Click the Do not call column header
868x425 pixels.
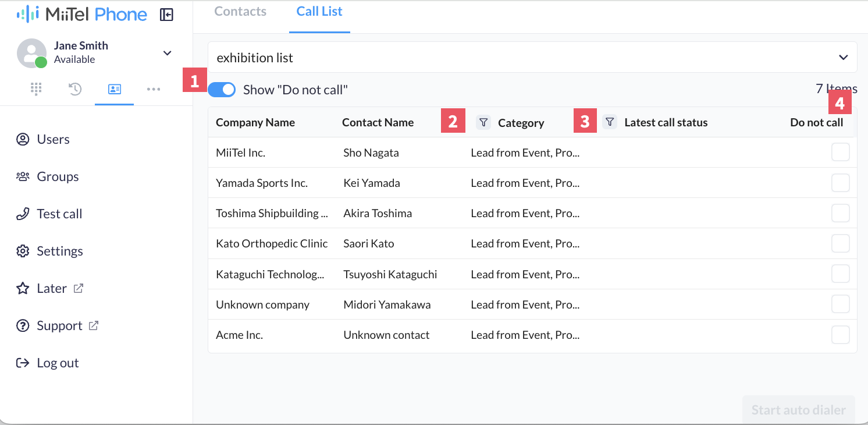tap(816, 122)
